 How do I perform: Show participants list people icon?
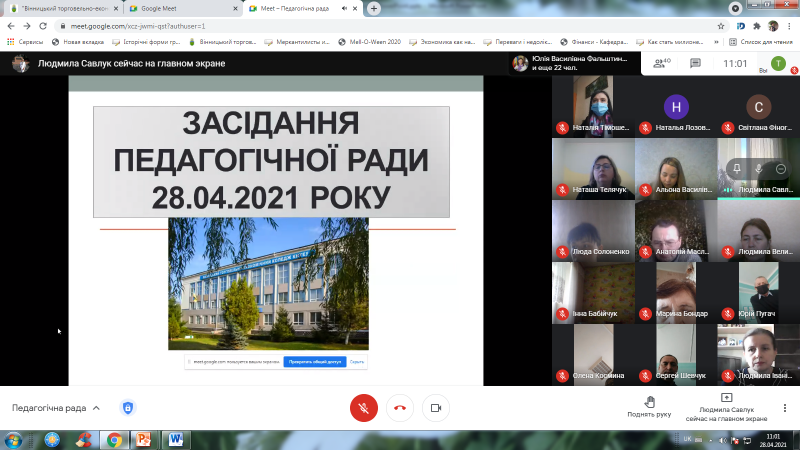coord(662,63)
